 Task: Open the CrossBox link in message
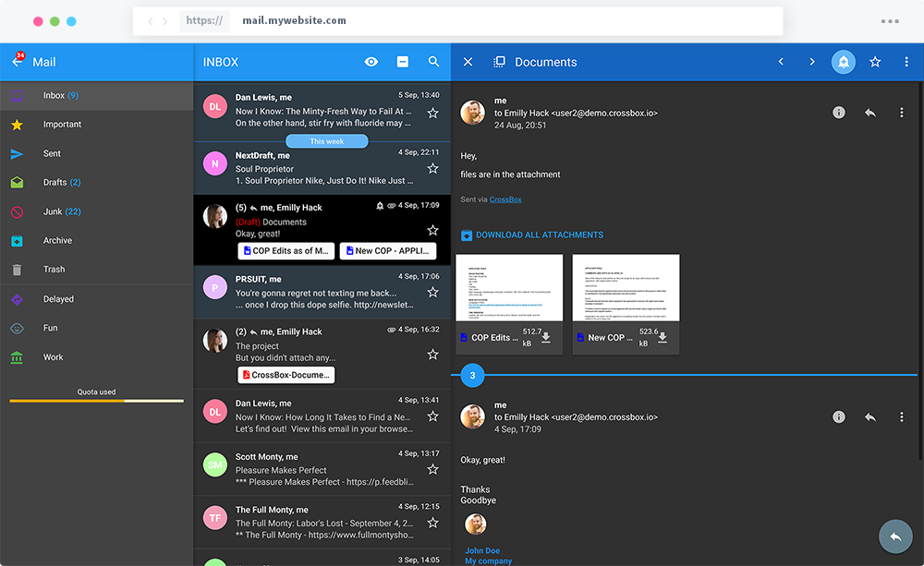(x=505, y=199)
